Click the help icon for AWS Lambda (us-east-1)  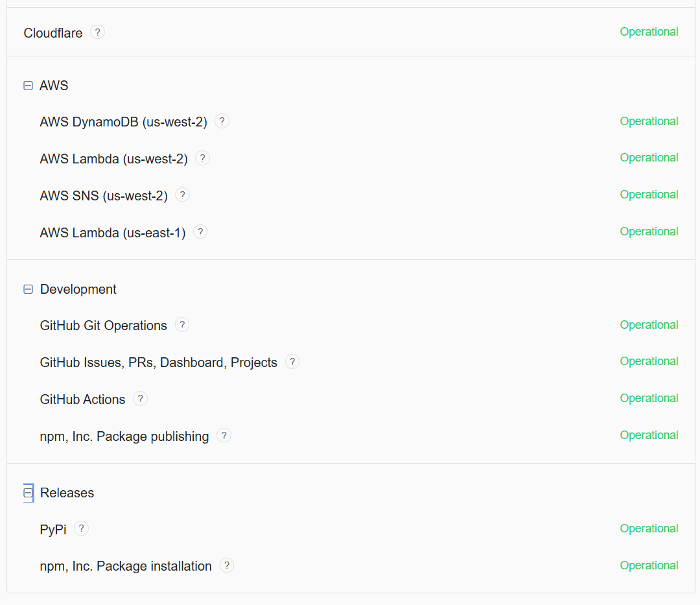tap(200, 232)
